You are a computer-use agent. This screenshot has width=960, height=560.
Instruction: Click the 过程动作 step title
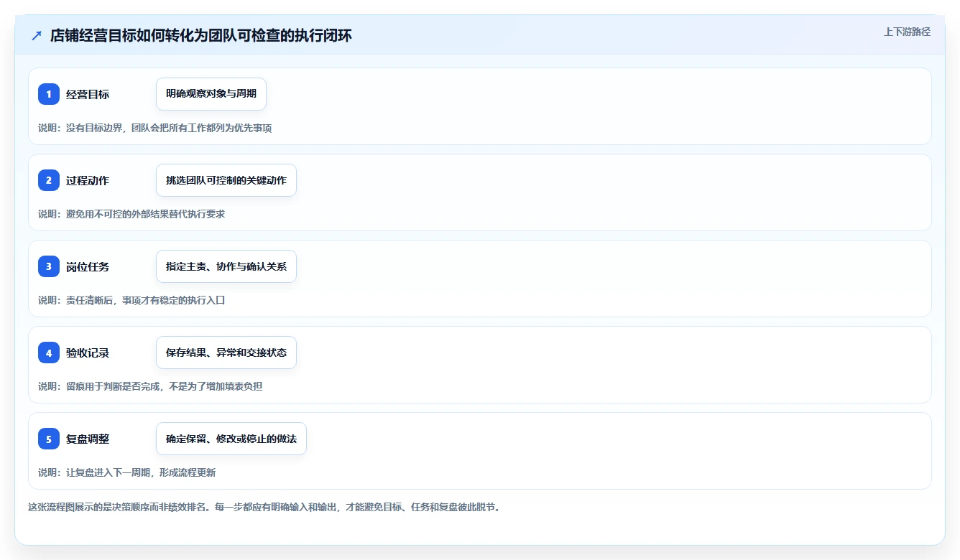coord(88,180)
